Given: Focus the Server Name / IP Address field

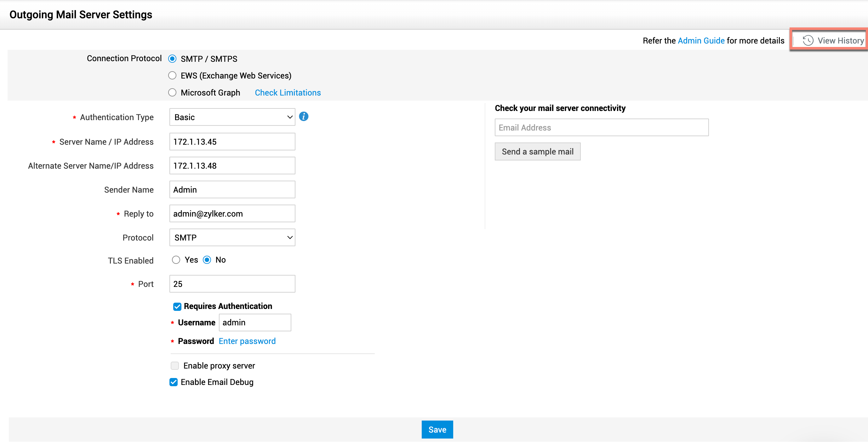Looking at the screenshot, I should click(232, 142).
